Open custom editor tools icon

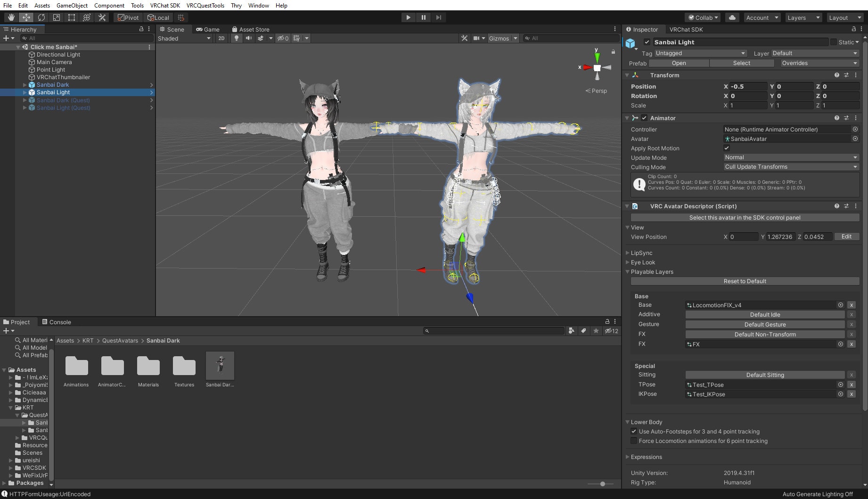point(102,17)
